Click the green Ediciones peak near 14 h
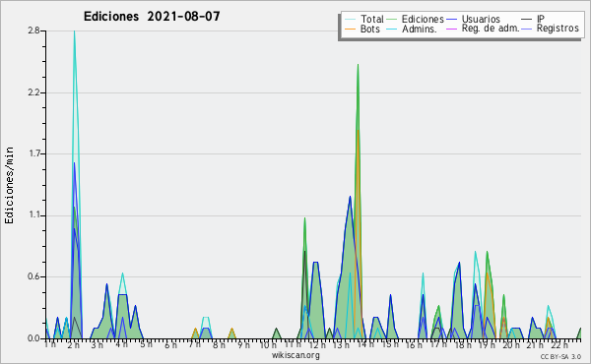The image size is (591, 364). pyautogui.click(x=358, y=65)
